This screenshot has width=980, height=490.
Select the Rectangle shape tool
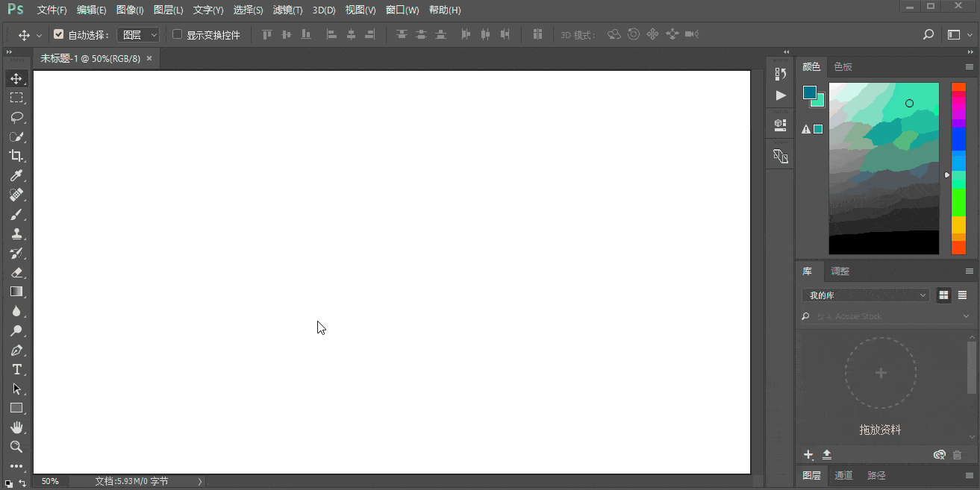click(x=16, y=408)
